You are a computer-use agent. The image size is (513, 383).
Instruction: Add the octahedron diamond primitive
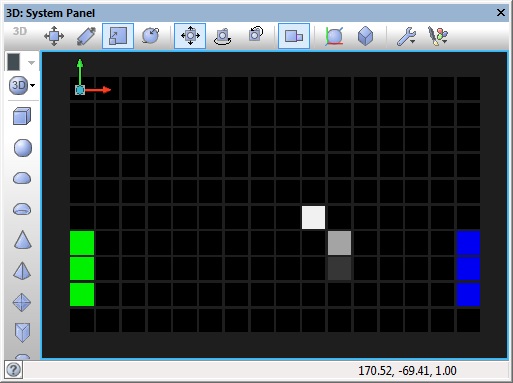click(22, 302)
